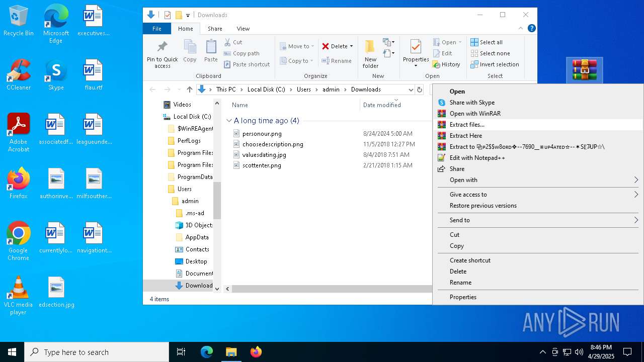The image size is (644, 362).
Task: Click the Paste ribbon icon
Action: coord(211,51)
